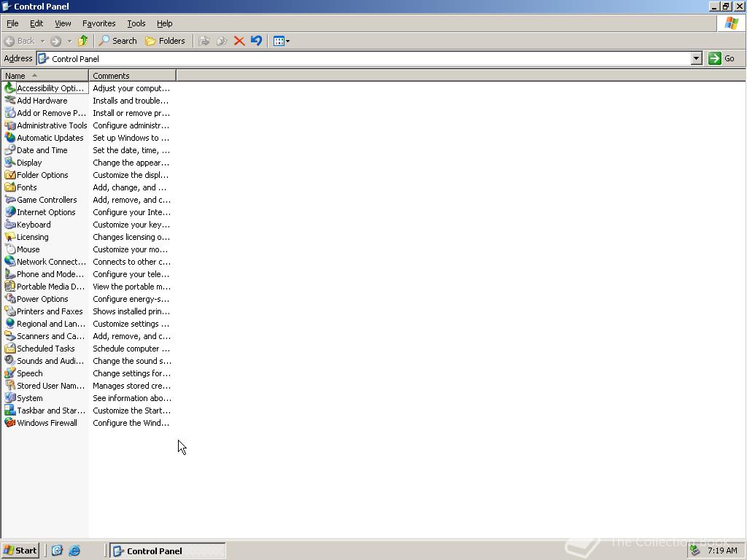747x560 pixels.
Task: Expand the Back history dropdown arrow
Action: [x=42, y=41]
